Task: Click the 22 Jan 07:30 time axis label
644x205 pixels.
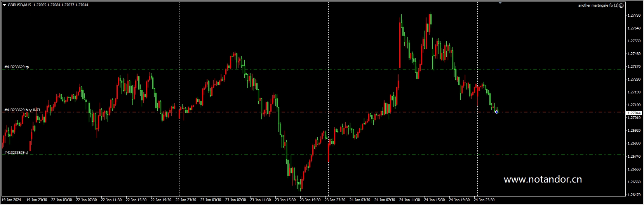Action: [87, 200]
